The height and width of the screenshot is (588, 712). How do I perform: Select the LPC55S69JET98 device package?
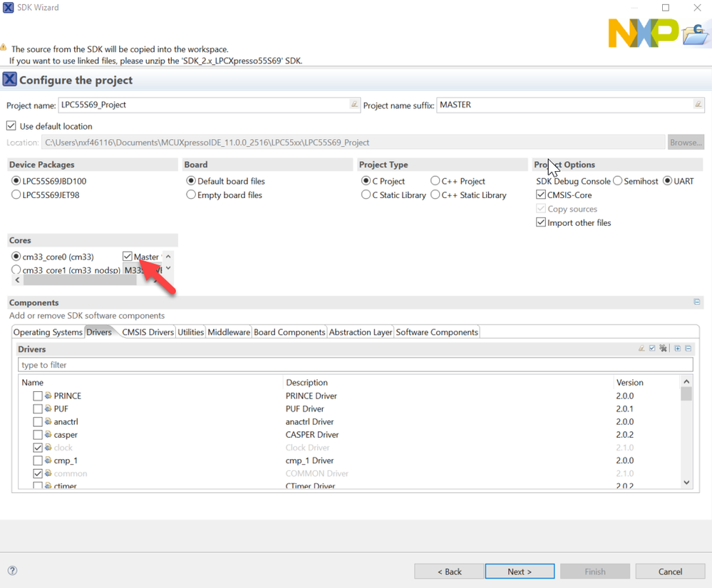[16, 195]
